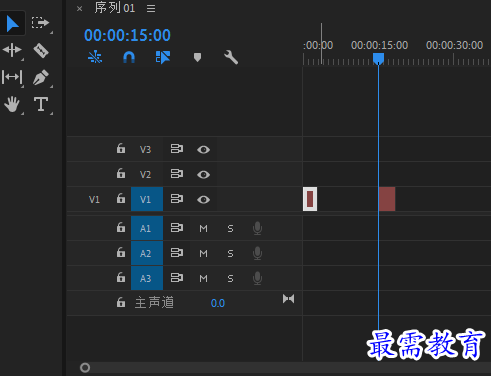This screenshot has height=376, width=491.
Task: Enable voice-over record on A3
Action: (257, 279)
